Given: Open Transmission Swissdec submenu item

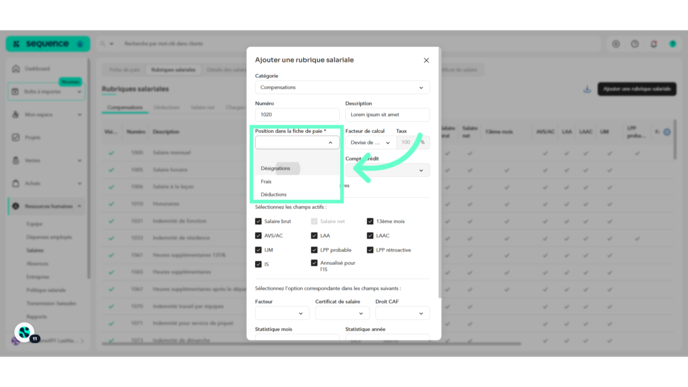Looking at the screenshot, I should [51, 303].
